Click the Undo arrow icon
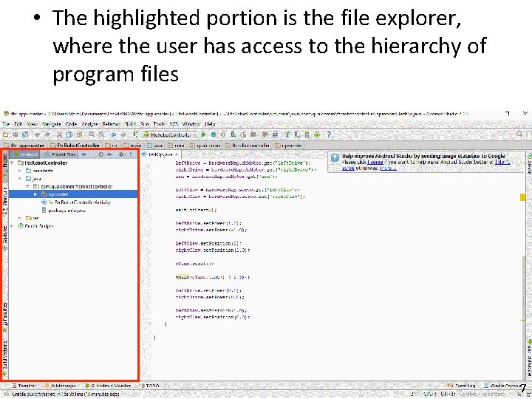This screenshot has width=532, height=399. tap(38, 134)
